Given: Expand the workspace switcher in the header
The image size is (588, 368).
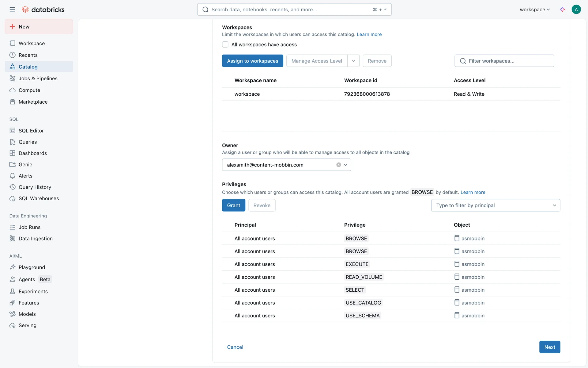Looking at the screenshot, I should [x=535, y=10].
